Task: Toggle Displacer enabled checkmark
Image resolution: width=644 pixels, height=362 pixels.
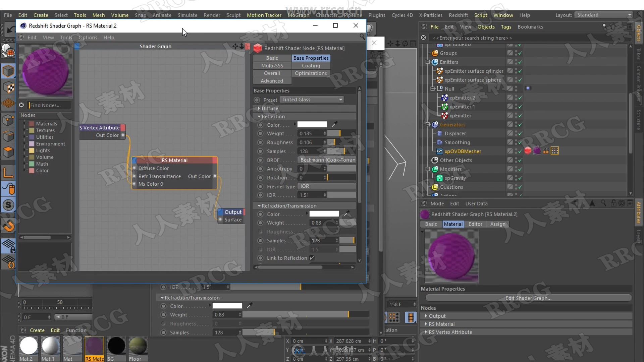Action: [520, 133]
